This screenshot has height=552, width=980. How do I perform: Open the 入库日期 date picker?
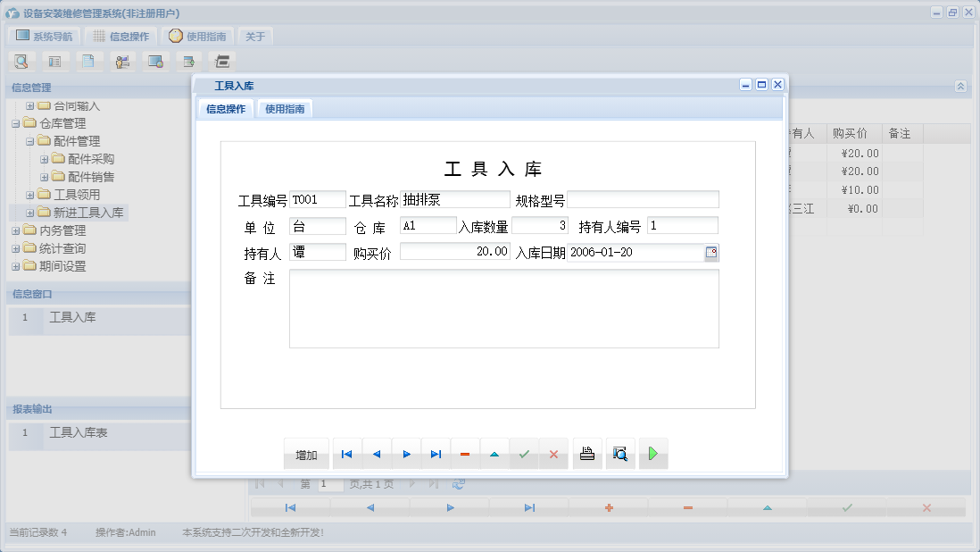pyautogui.click(x=710, y=253)
